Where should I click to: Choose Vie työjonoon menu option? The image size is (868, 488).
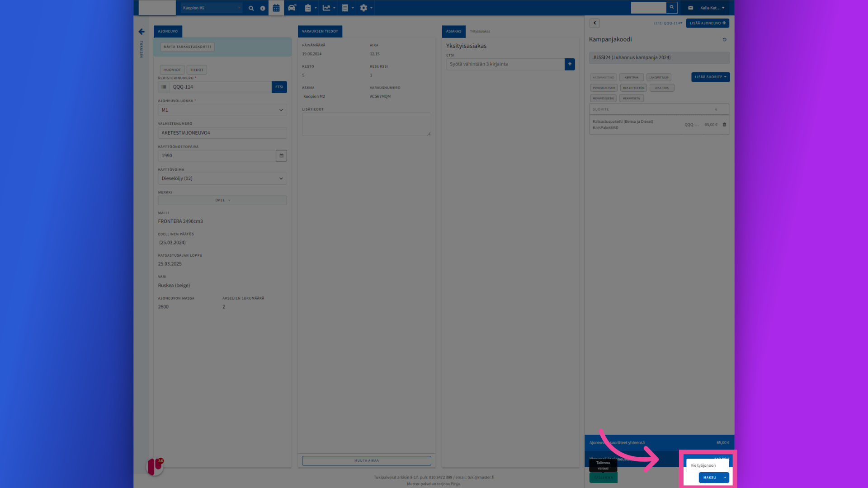point(707,465)
